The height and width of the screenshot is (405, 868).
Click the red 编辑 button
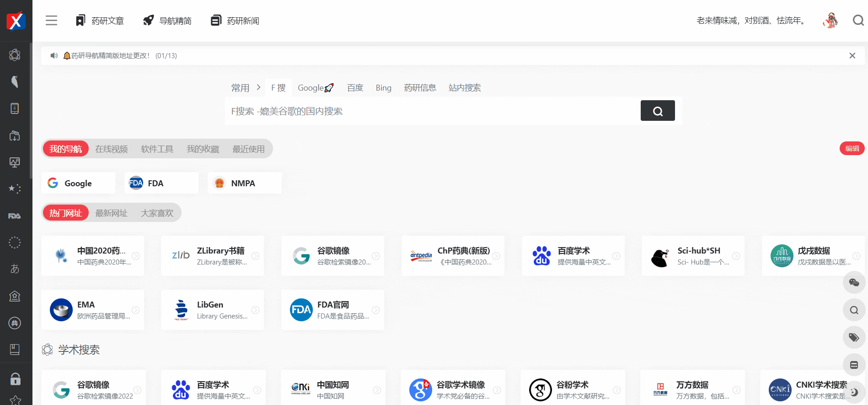coord(852,148)
